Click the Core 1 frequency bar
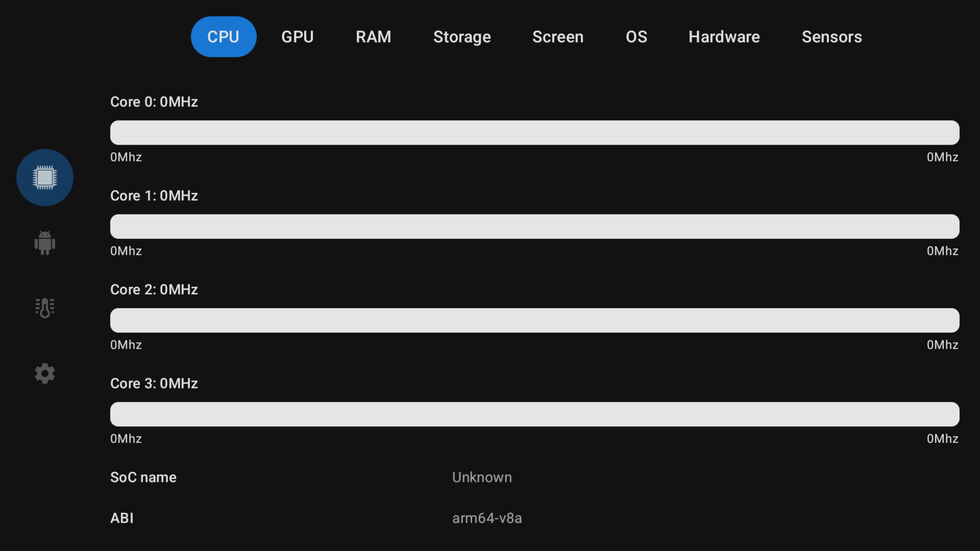Image resolution: width=980 pixels, height=551 pixels. point(534,227)
